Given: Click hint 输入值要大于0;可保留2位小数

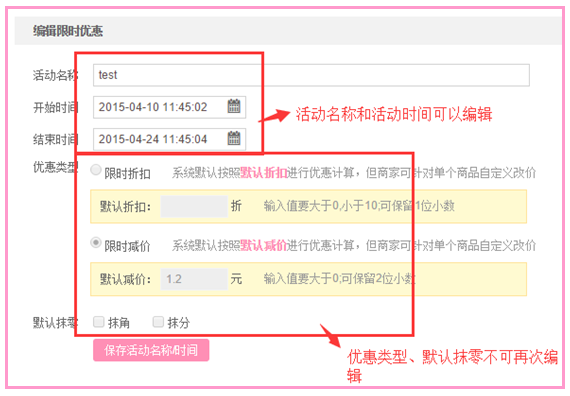Looking at the screenshot, I should click(x=340, y=279).
